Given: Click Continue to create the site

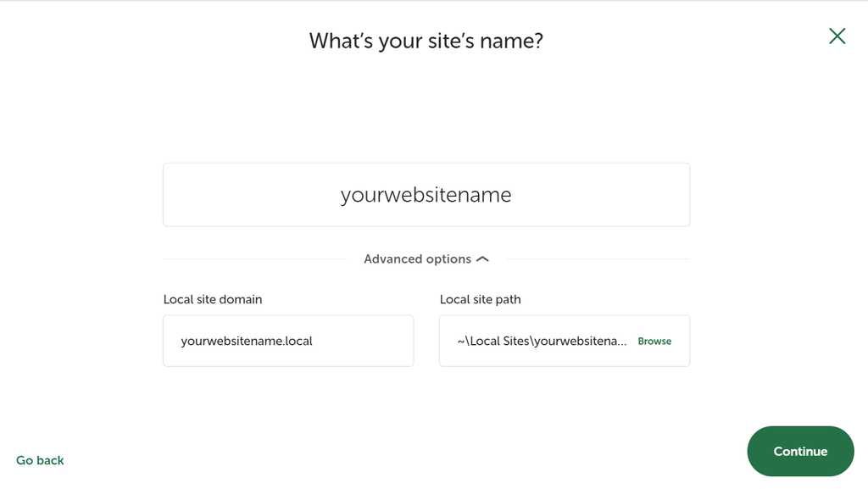Looking at the screenshot, I should (800, 451).
